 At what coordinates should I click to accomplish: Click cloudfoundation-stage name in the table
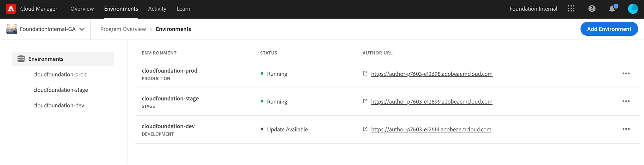170,98
